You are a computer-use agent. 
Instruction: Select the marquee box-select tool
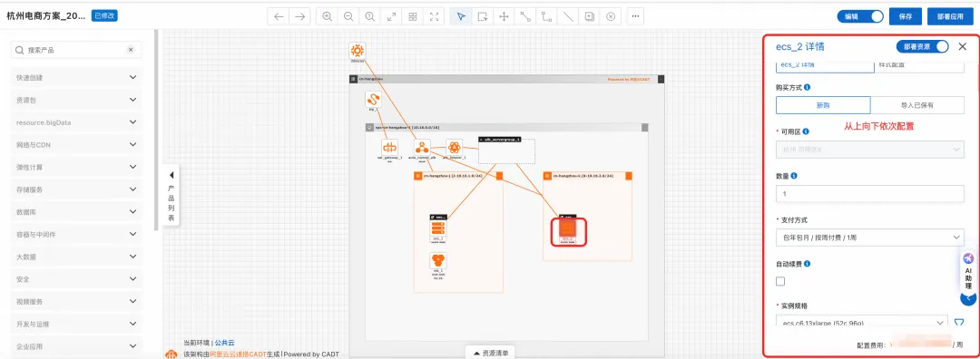483,16
